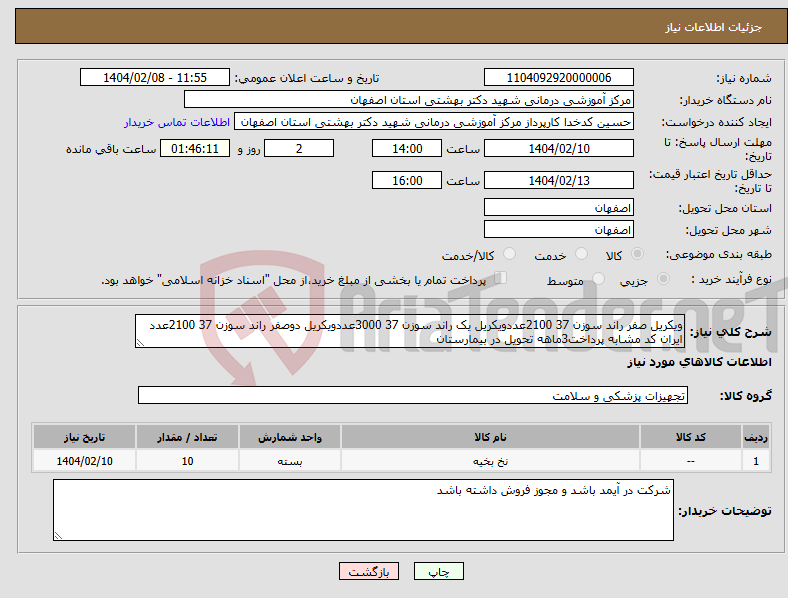Click the request creator name field
Screen dimensions: 788x598
pyautogui.click(x=434, y=122)
